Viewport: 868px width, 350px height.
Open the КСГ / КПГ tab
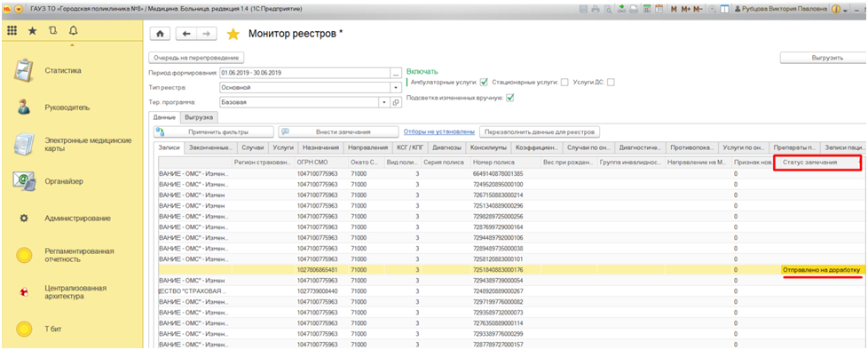click(x=409, y=147)
